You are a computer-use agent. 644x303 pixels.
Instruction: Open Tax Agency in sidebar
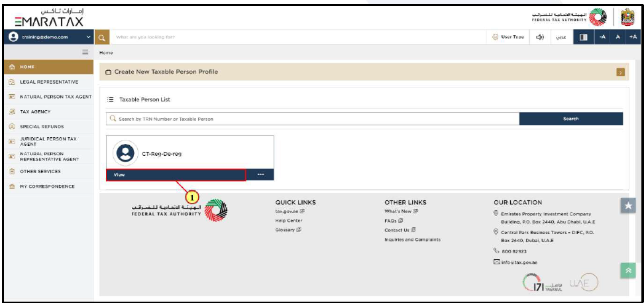click(x=34, y=111)
